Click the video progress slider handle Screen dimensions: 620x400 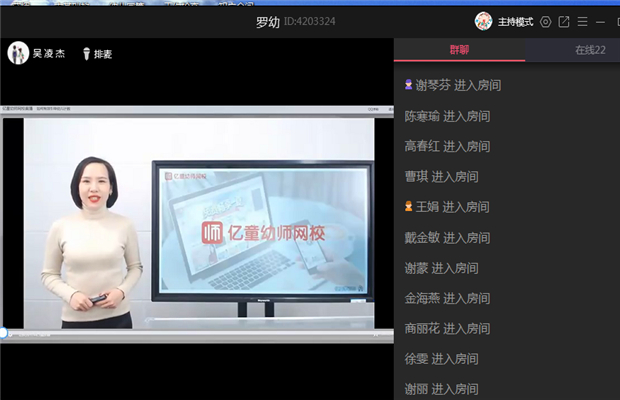tap(3, 332)
